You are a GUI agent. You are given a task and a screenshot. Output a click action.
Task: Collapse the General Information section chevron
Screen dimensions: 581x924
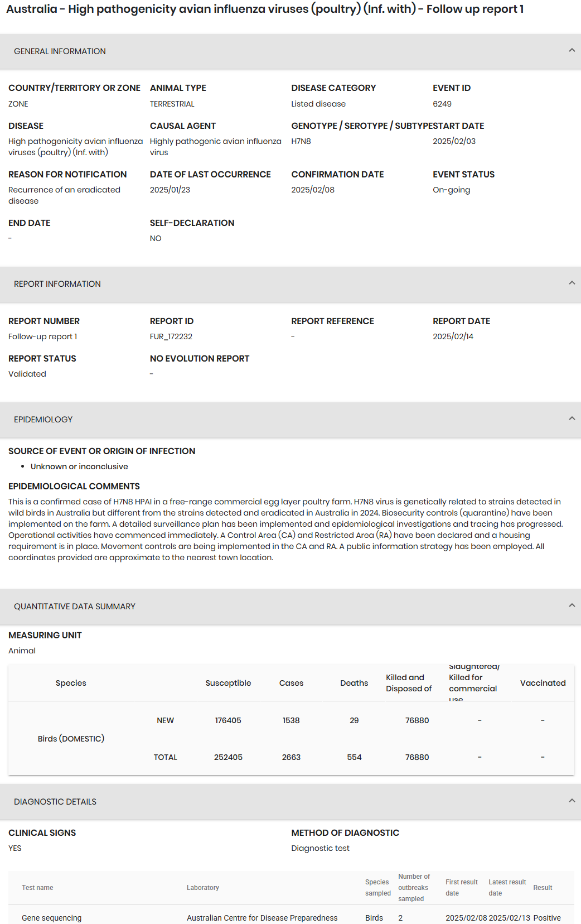[572, 50]
